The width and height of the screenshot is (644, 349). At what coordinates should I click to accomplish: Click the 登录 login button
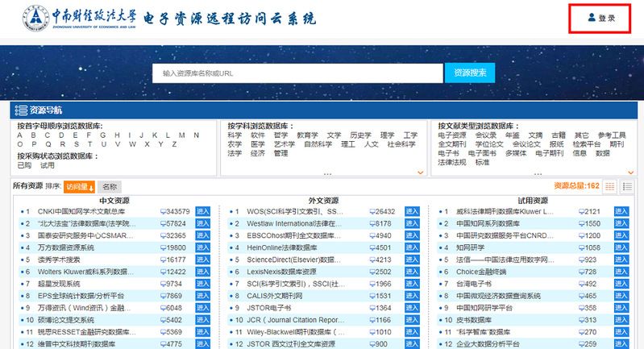coord(601,18)
